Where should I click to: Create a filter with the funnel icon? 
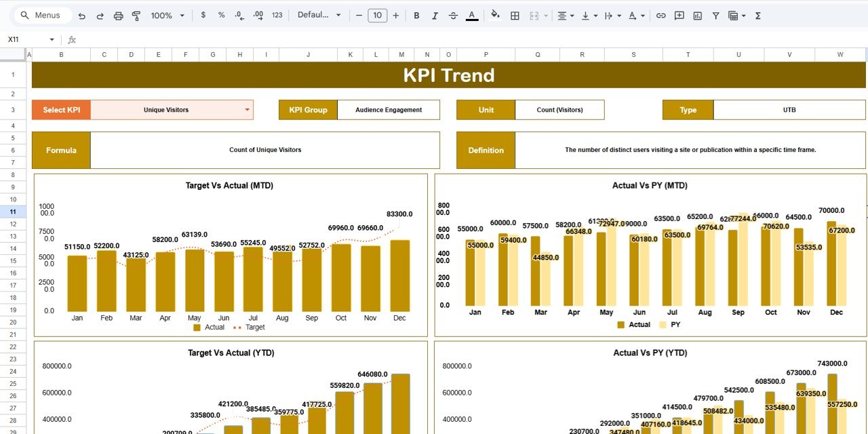coord(716,15)
